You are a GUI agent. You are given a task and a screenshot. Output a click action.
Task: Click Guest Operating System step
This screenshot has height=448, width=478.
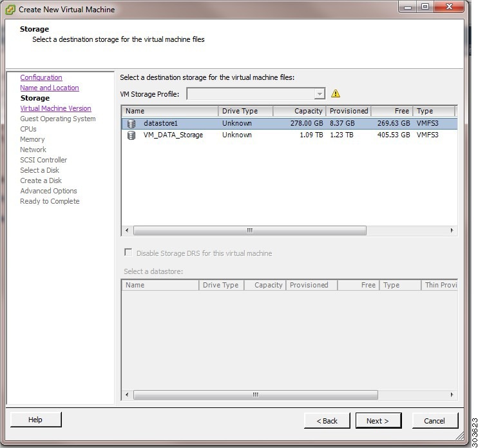58,119
